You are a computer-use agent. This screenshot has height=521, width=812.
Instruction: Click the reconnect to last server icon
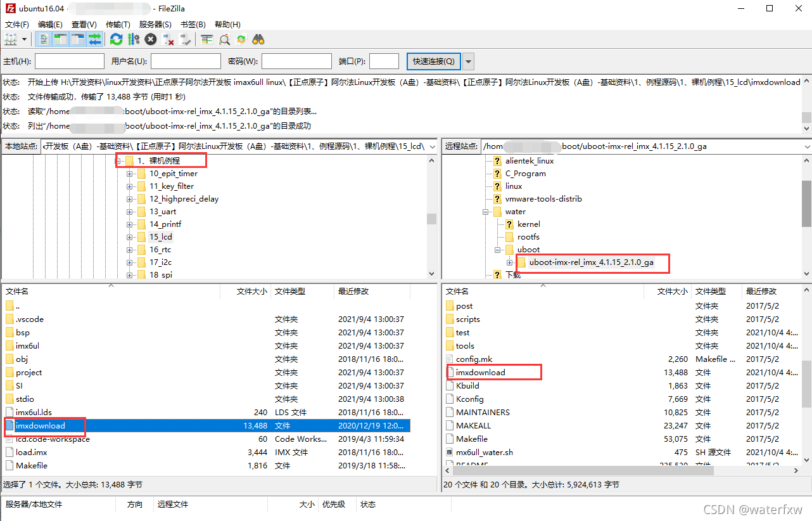186,39
